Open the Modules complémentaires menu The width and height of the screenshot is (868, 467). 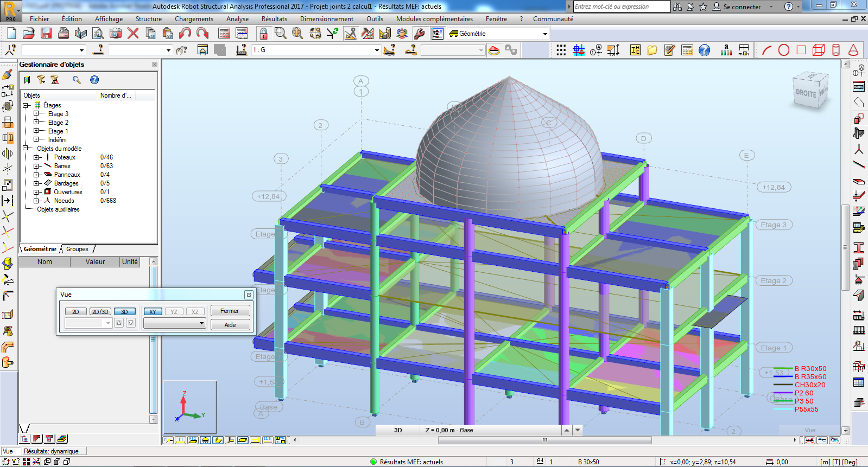pos(434,19)
